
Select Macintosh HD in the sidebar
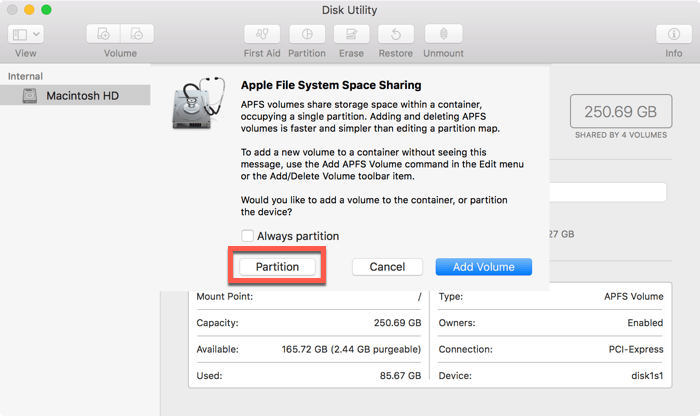[75, 96]
